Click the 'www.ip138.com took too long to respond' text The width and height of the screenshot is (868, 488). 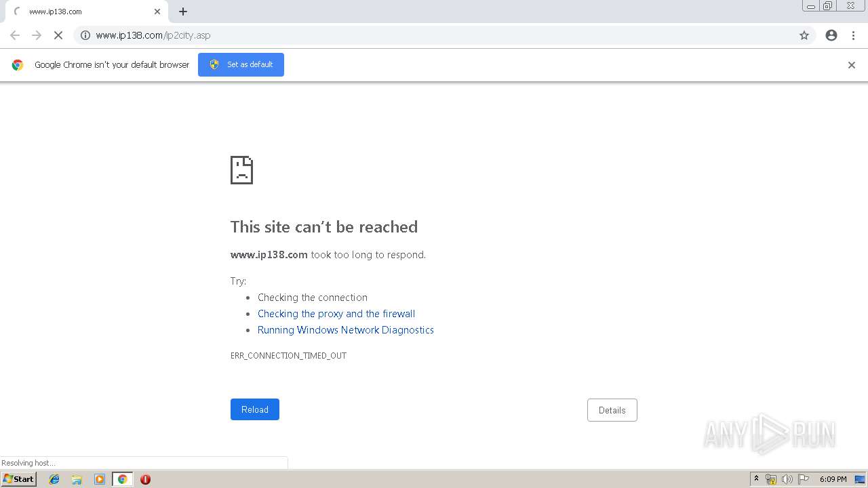coord(328,255)
